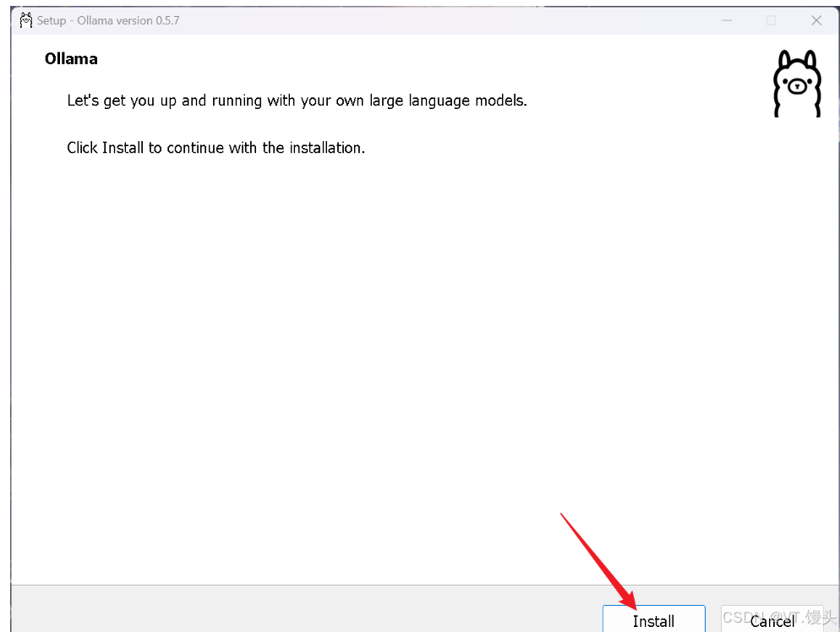Cancel the Ollama setup
The height and width of the screenshot is (632, 840).
click(x=772, y=619)
